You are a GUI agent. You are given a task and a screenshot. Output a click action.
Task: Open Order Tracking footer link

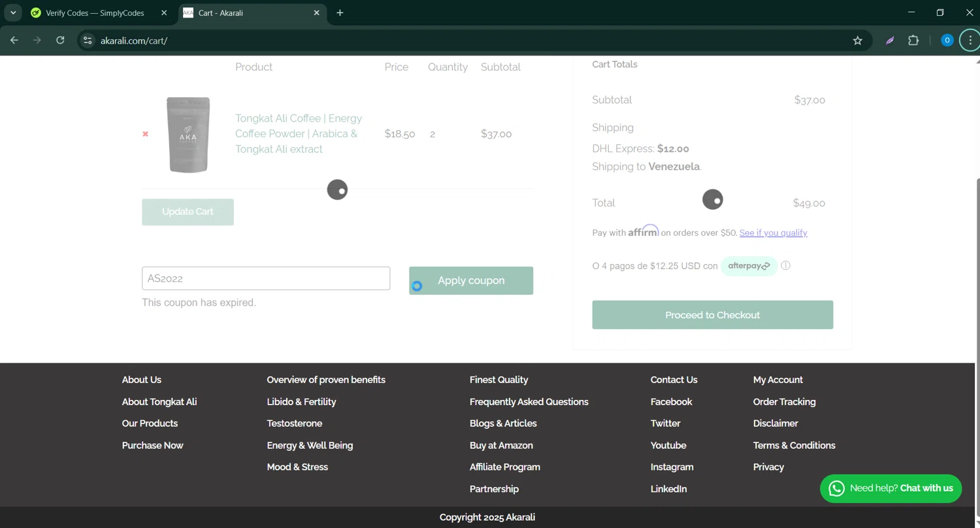784,402
